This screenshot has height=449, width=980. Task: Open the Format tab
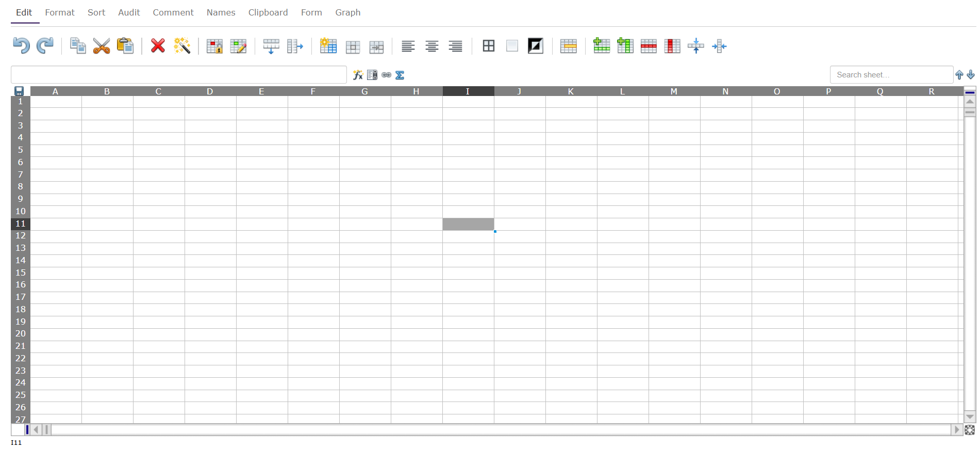click(60, 12)
